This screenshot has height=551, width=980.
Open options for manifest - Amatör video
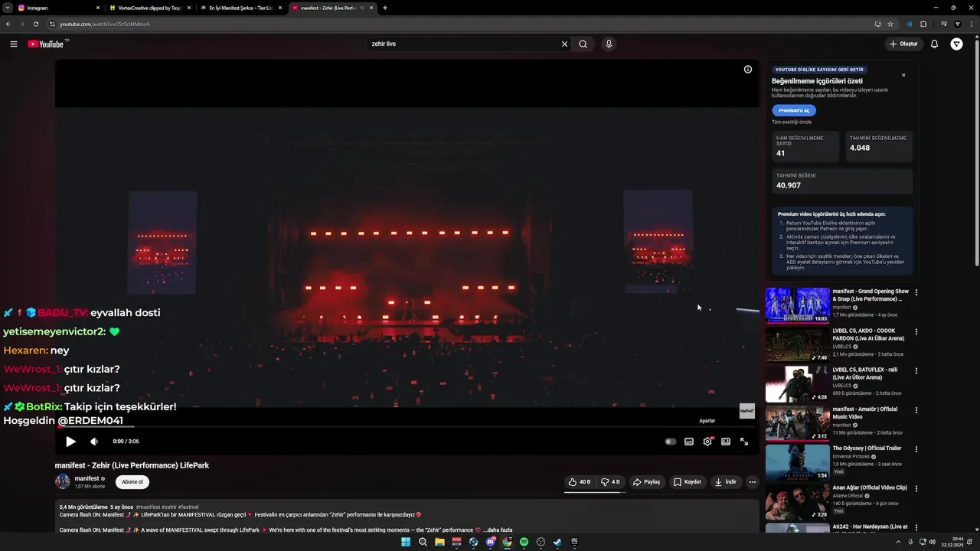point(916,410)
